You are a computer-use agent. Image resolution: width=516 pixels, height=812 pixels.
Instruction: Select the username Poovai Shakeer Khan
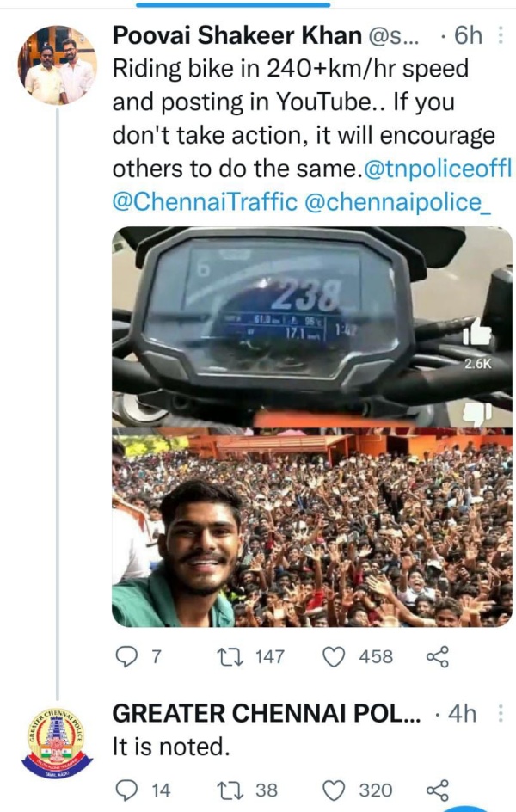234,35
